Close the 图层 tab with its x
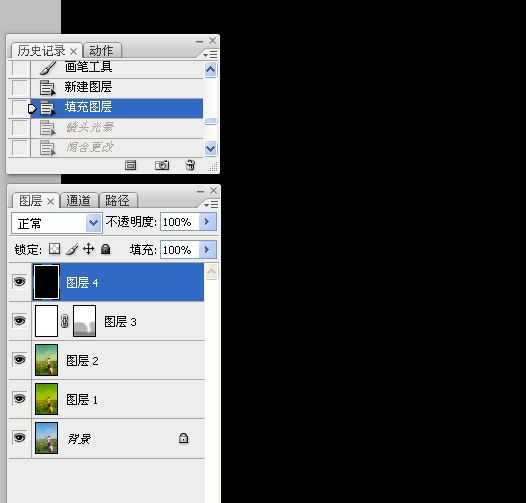 [50, 202]
